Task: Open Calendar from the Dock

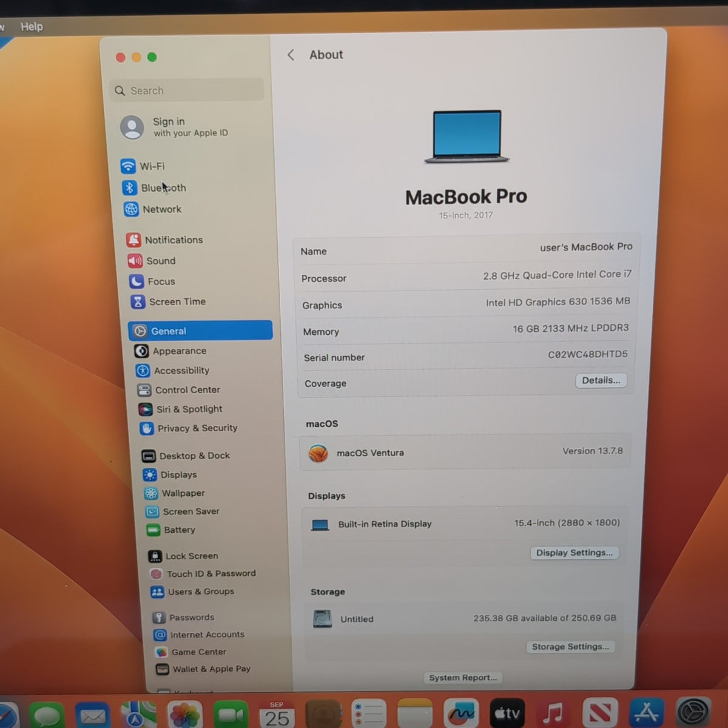Action: tap(277, 715)
